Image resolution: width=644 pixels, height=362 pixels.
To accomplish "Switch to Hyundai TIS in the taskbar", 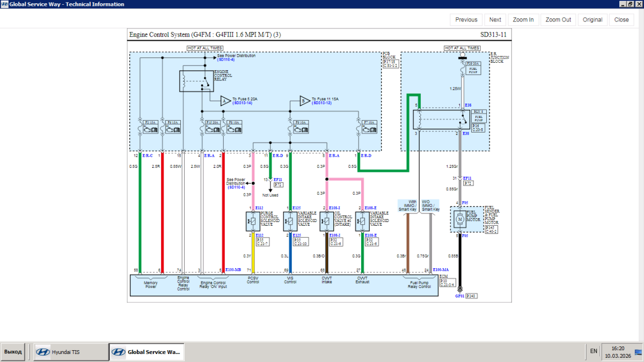I will [69, 352].
